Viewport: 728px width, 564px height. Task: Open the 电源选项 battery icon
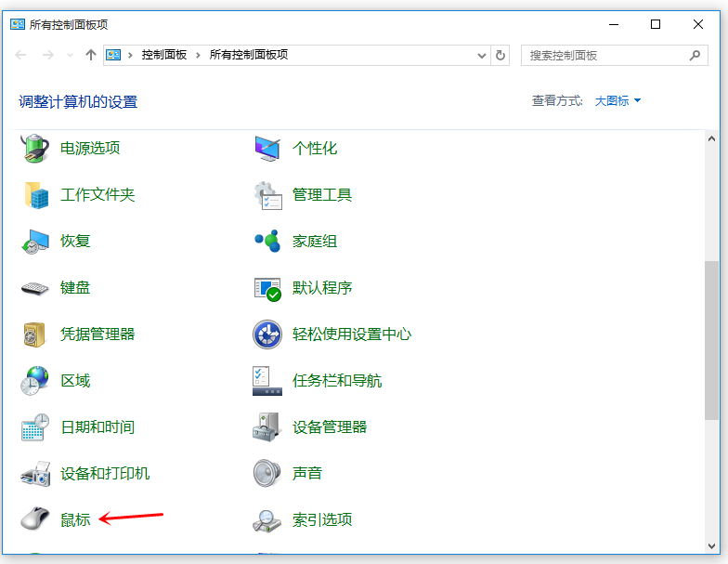pyautogui.click(x=35, y=149)
